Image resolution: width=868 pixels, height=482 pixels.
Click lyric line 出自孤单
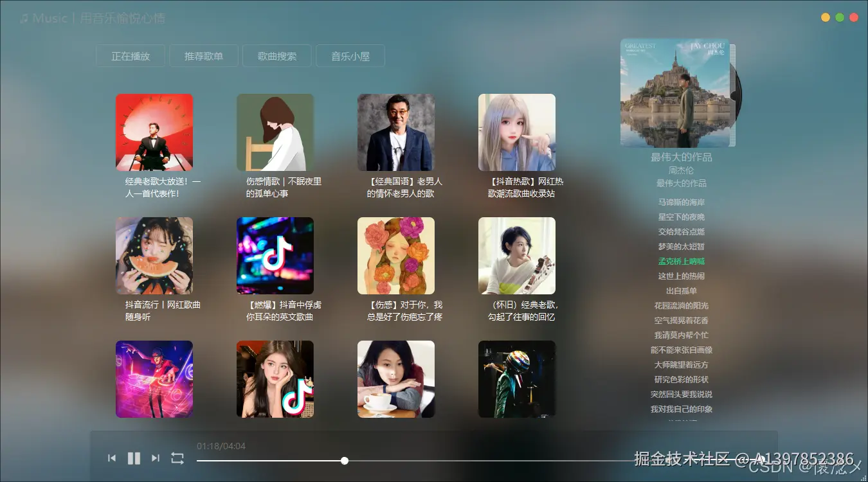point(682,290)
